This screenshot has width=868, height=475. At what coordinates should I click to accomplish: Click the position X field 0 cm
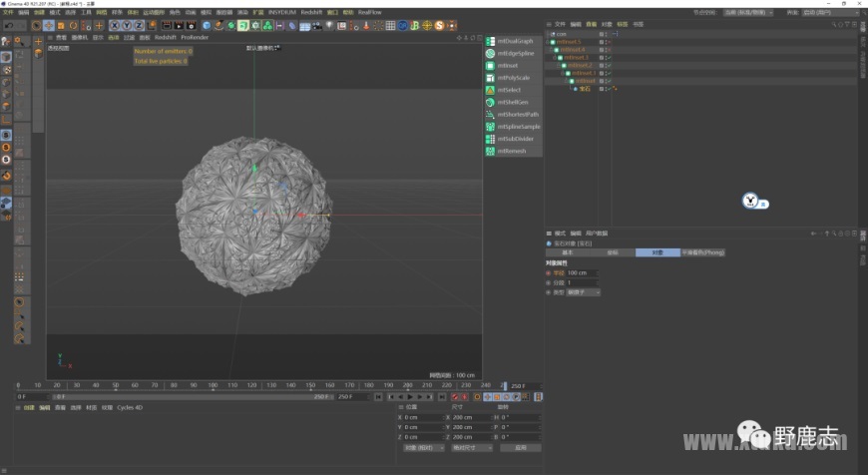click(x=423, y=417)
